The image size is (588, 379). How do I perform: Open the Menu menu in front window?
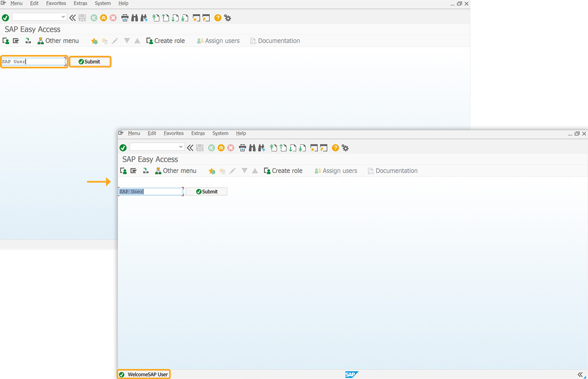pyautogui.click(x=134, y=133)
